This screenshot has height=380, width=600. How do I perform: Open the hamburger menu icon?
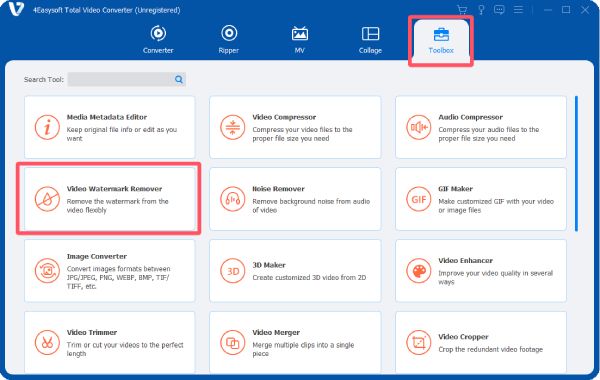tap(518, 10)
